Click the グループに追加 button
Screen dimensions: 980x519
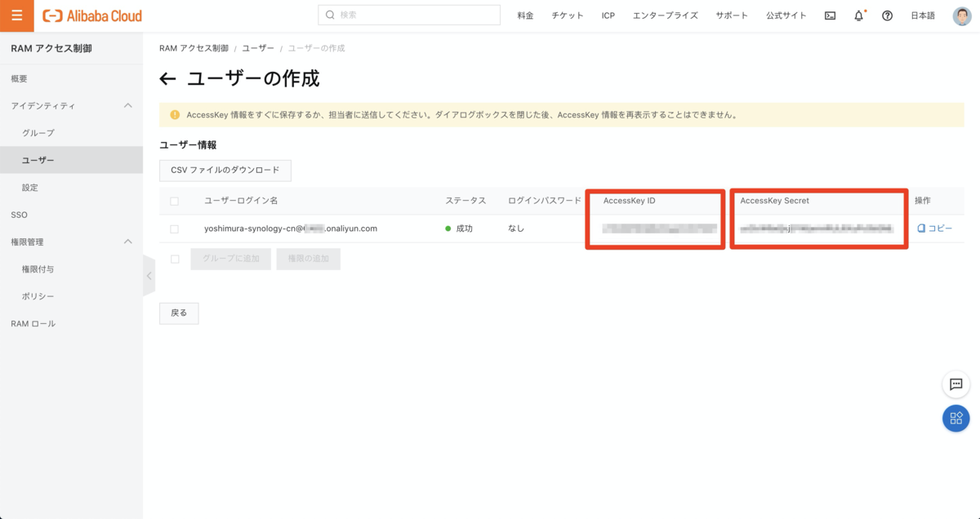coord(231,259)
